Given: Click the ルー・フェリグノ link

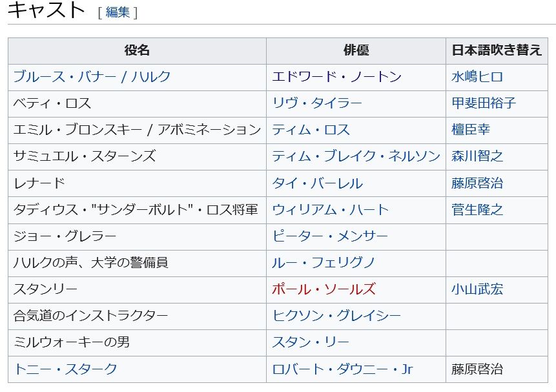Looking at the screenshot, I should (324, 263).
